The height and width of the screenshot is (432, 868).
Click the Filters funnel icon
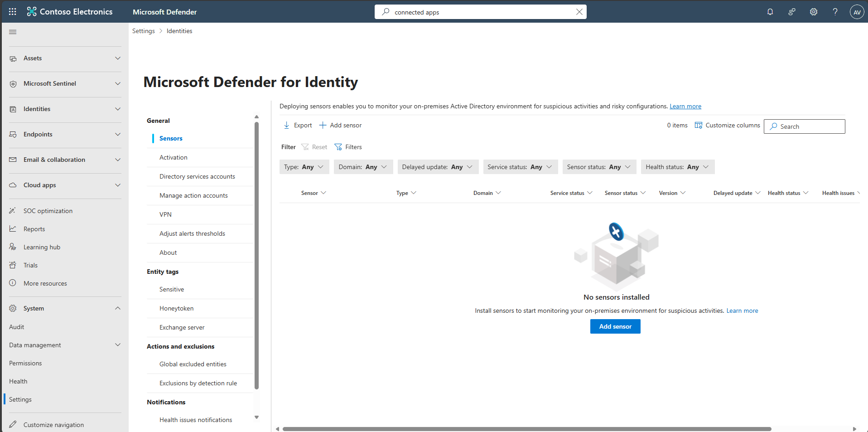[338, 147]
